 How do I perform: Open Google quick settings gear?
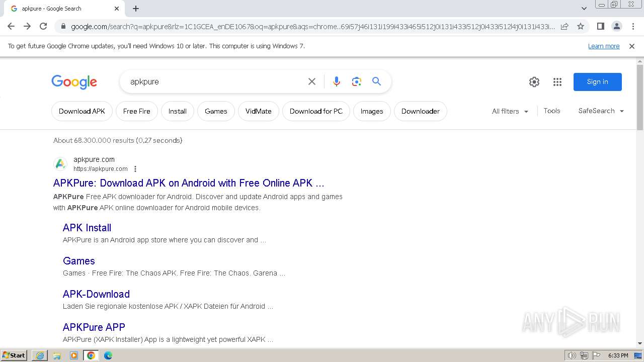(x=534, y=82)
